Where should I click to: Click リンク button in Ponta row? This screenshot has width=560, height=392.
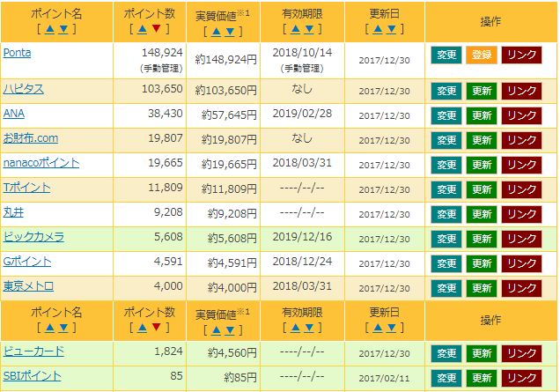(x=521, y=55)
